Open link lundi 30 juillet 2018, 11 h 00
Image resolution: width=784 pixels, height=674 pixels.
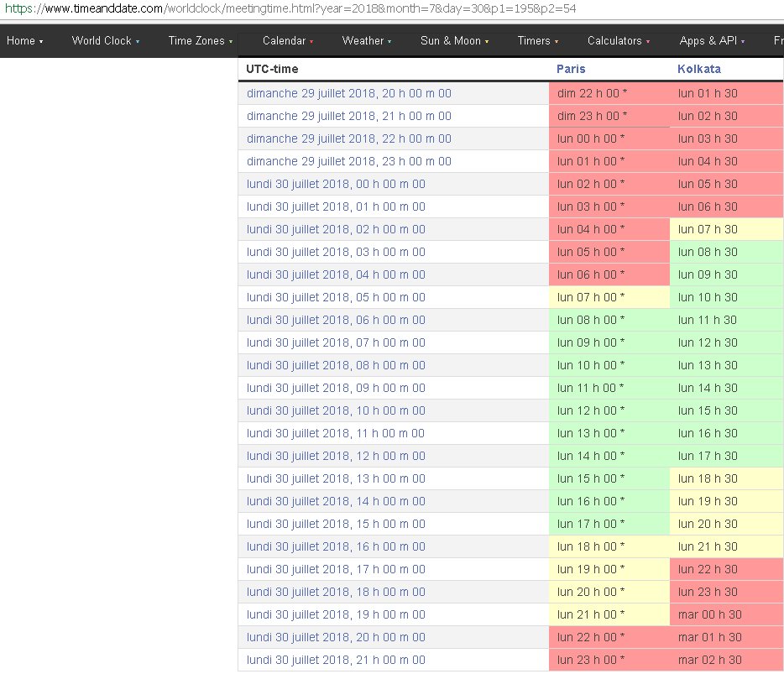(x=336, y=433)
